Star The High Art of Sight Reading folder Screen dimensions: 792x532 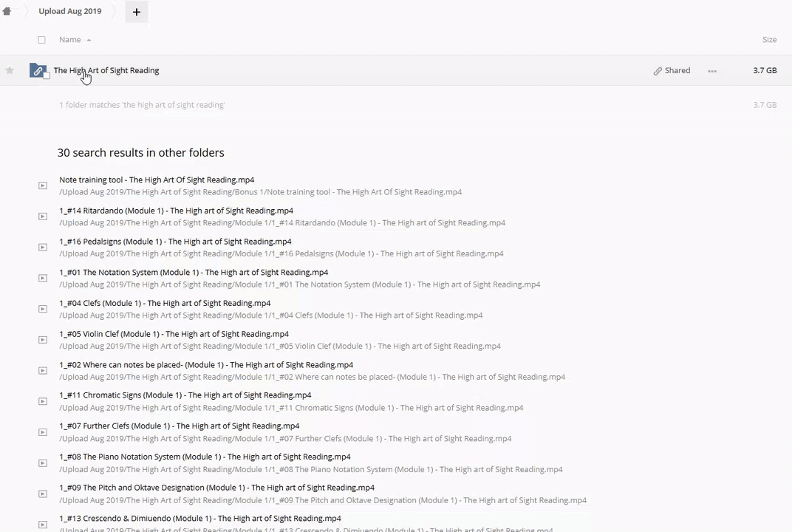pyautogui.click(x=10, y=70)
